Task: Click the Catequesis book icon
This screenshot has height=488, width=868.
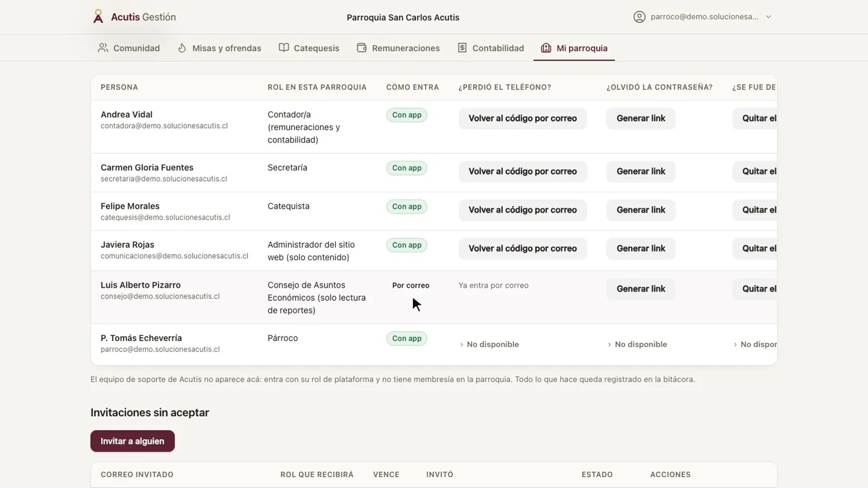Action: point(284,48)
